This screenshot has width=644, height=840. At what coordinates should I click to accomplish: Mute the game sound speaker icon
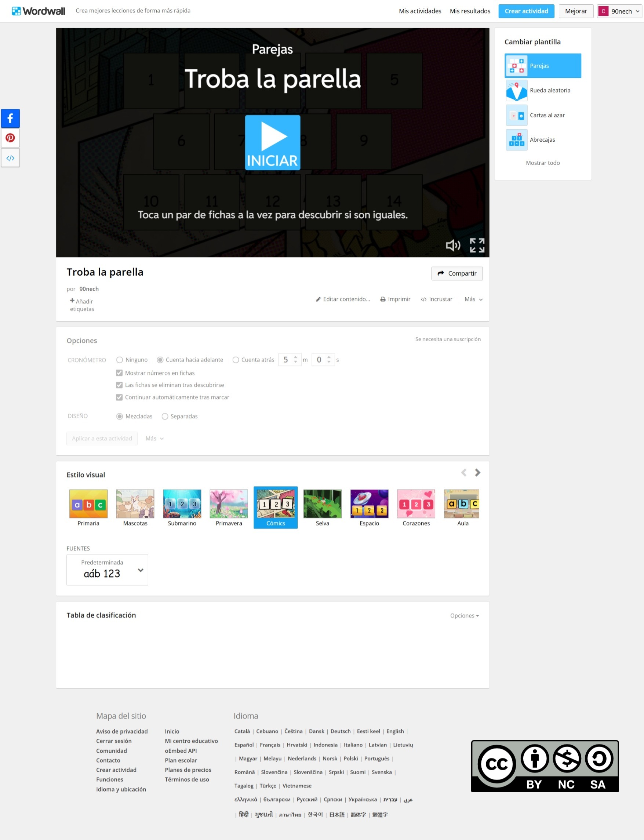tap(453, 246)
